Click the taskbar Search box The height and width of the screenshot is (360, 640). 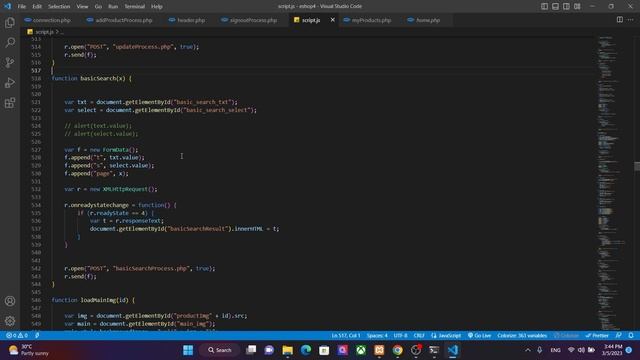[220, 350]
